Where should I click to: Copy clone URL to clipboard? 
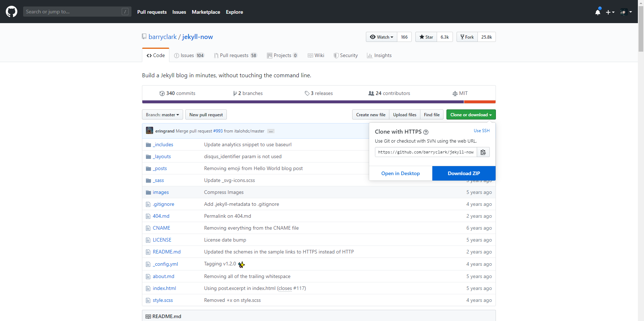point(483,152)
